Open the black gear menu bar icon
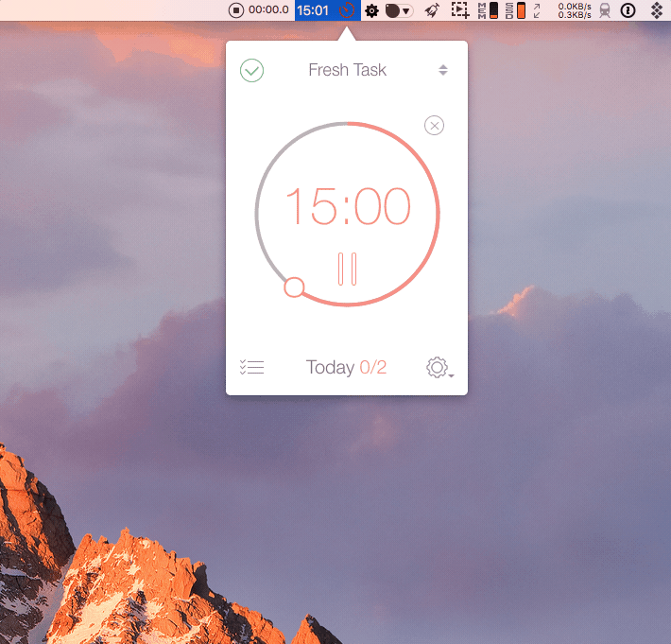Image resolution: width=671 pixels, height=644 pixels. click(x=371, y=10)
